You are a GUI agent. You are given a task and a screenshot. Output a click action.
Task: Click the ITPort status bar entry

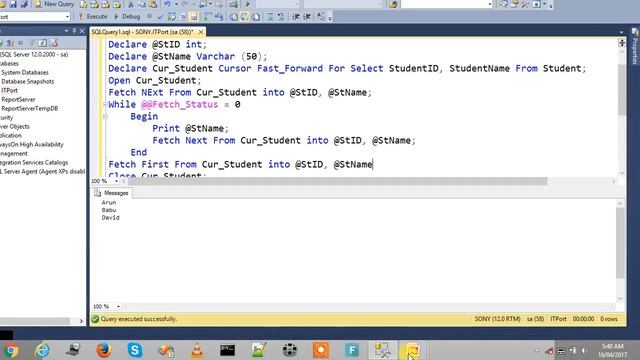(558, 319)
